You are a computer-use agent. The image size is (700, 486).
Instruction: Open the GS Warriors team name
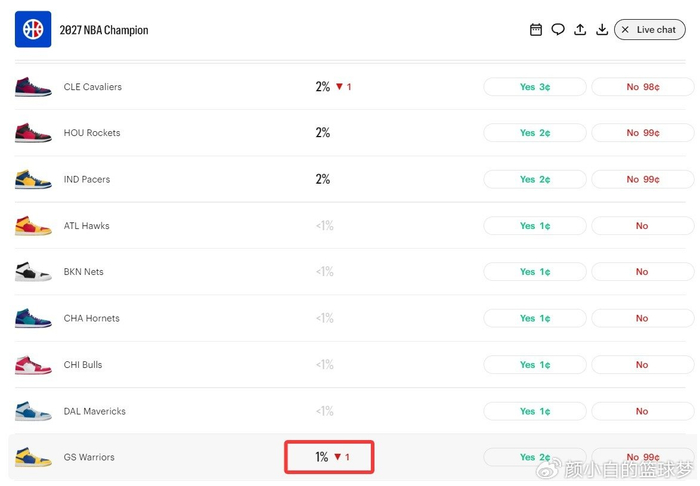click(x=89, y=457)
